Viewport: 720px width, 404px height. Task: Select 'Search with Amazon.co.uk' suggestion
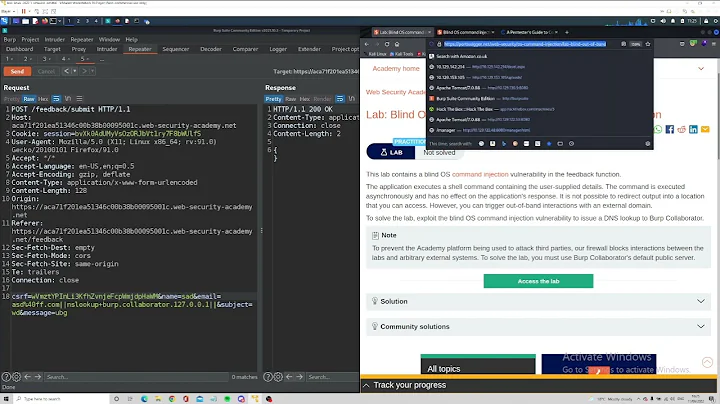coord(539,56)
